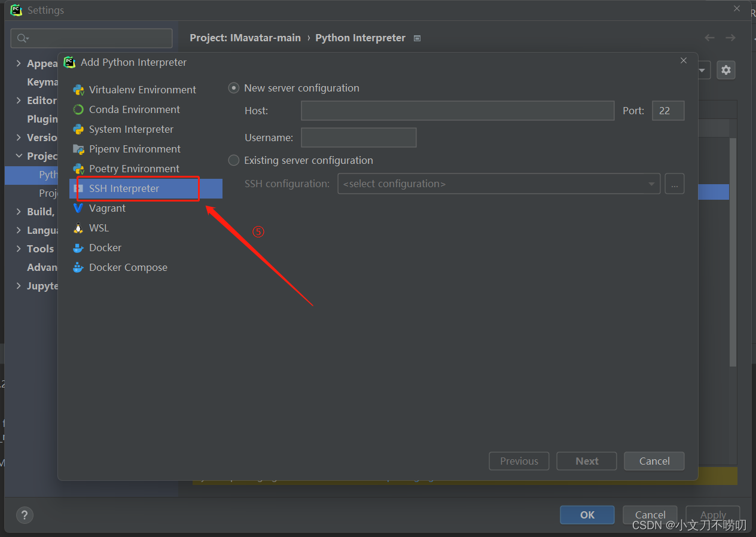
Task: Click the Docker whale icon
Action: tap(78, 248)
